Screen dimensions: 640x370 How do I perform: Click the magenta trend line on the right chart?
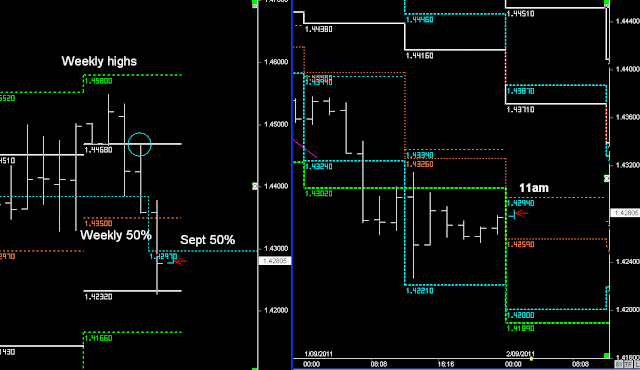click(x=305, y=149)
